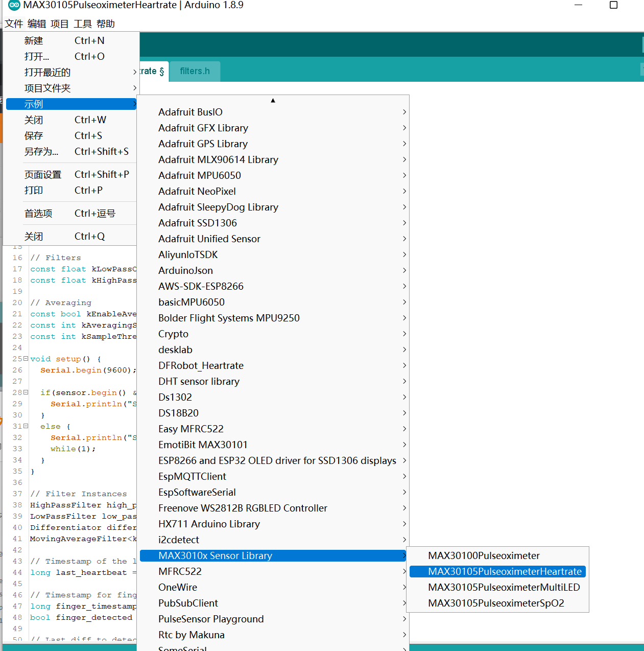The height and width of the screenshot is (651, 644).
Task: Expand Adafruit MPU6050 examples
Action: click(273, 175)
